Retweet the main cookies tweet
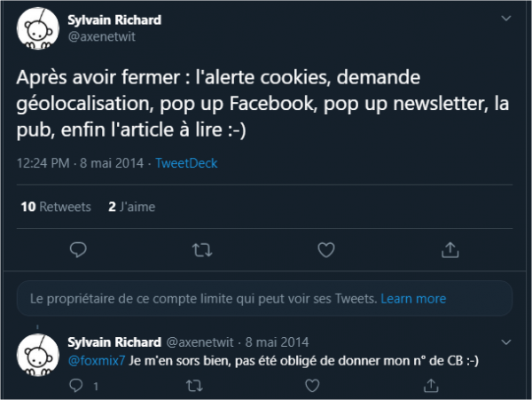The image size is (532, 400). click(202, 249)
